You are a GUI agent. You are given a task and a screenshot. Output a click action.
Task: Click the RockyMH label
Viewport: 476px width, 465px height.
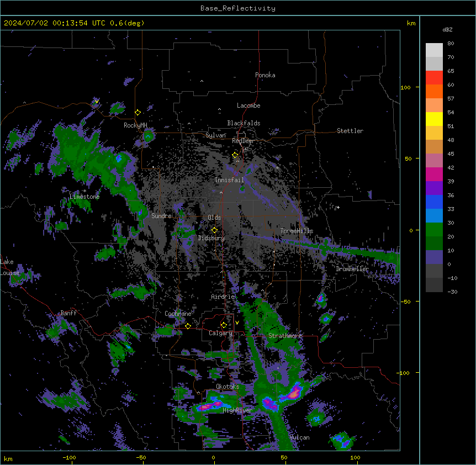click(x=135, y=125)
